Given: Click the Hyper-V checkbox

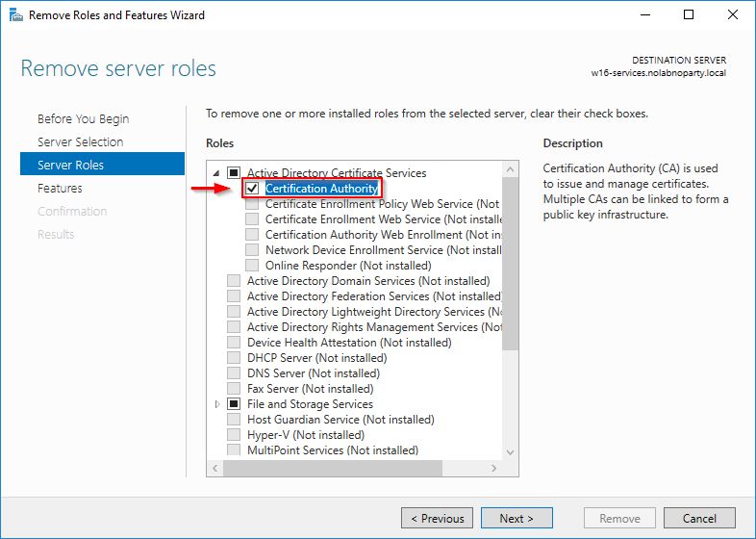Looking at the screenshot, I should (x=234, y=435).
